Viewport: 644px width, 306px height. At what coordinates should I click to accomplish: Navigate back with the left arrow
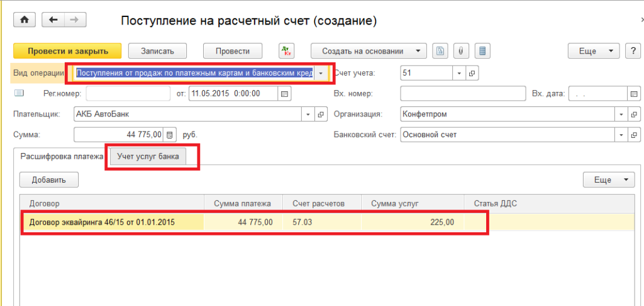click(x=54, y=20)
